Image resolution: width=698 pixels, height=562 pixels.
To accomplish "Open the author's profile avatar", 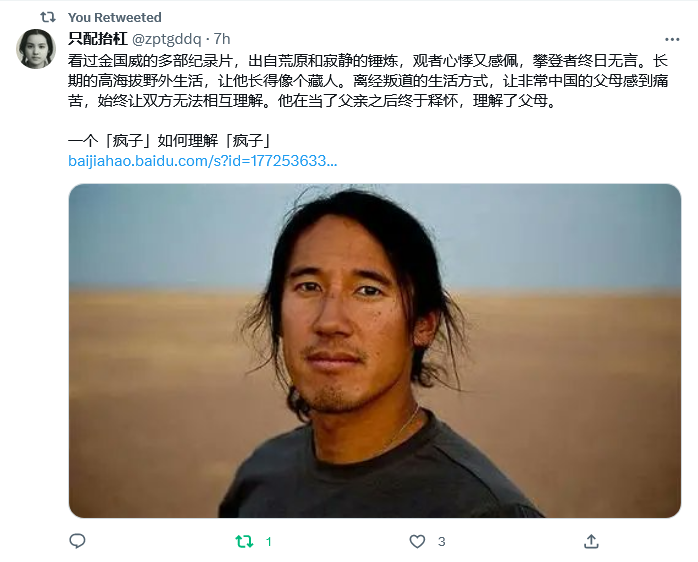I will pyautogui.click(x=36, y=49).
